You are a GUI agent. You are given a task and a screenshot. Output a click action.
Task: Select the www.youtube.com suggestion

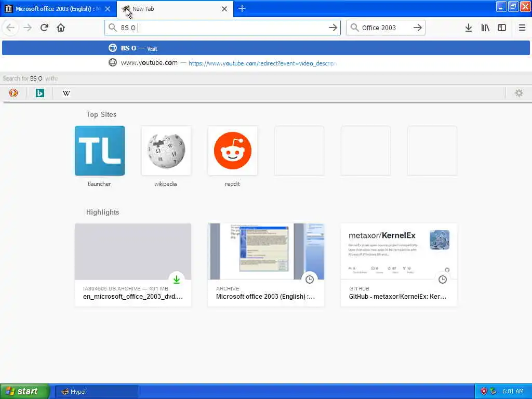(265, 63)
